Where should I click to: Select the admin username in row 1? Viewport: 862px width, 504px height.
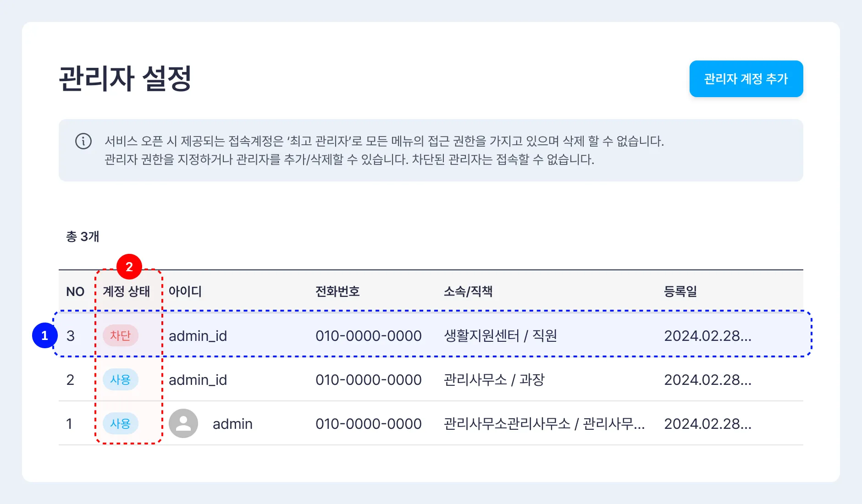pos(232,424)
